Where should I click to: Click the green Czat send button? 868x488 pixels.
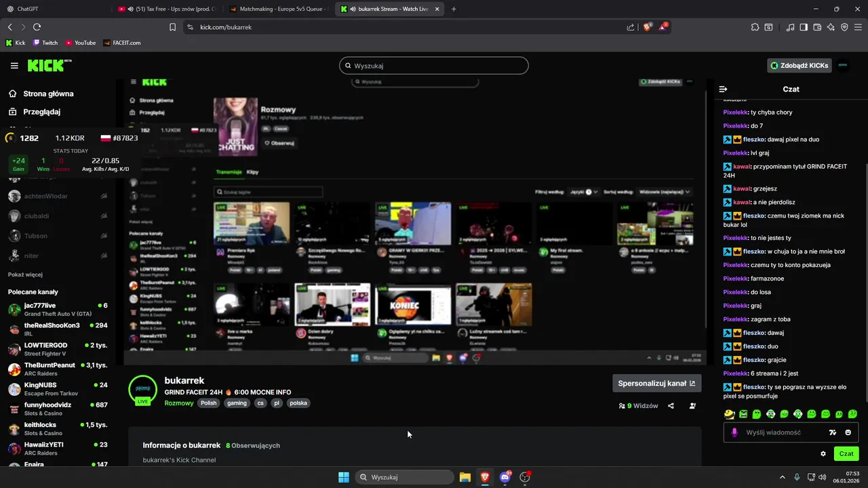[846, 453]
